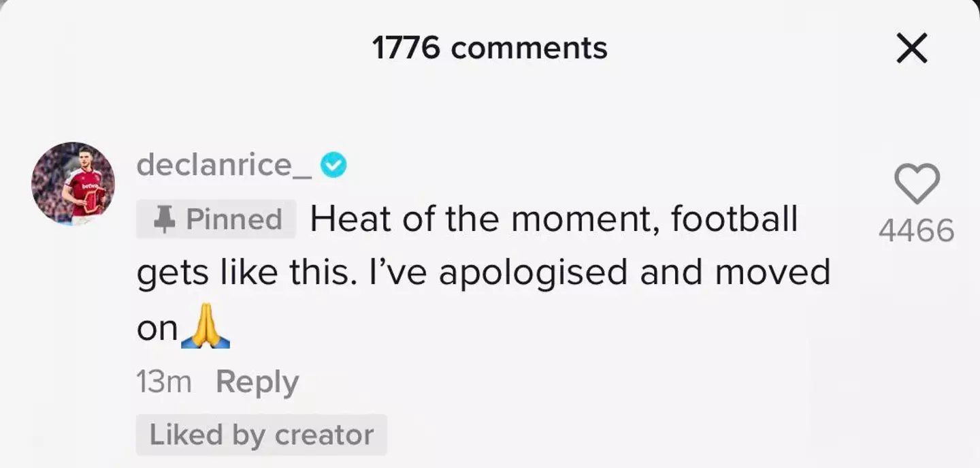Viewport: 980px width, 468px height.
Task: Close the comments panel with the X
Action: [x=911, y=48]
